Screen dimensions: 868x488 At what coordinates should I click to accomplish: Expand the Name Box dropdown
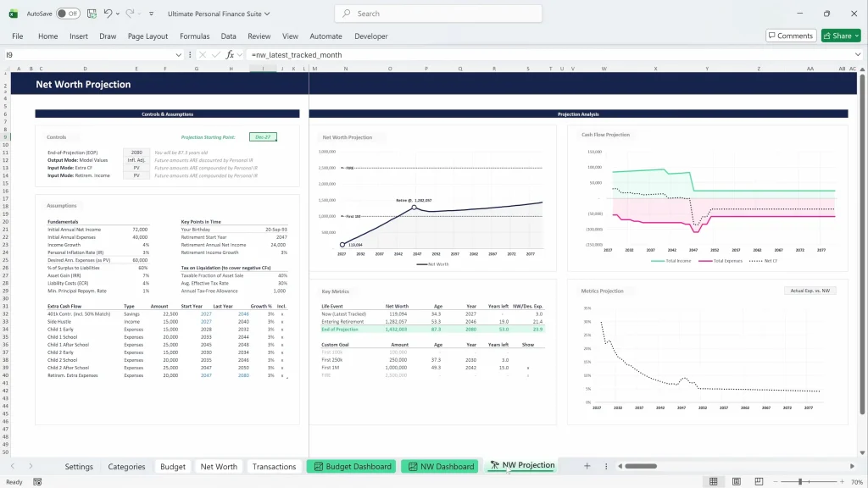178,54
